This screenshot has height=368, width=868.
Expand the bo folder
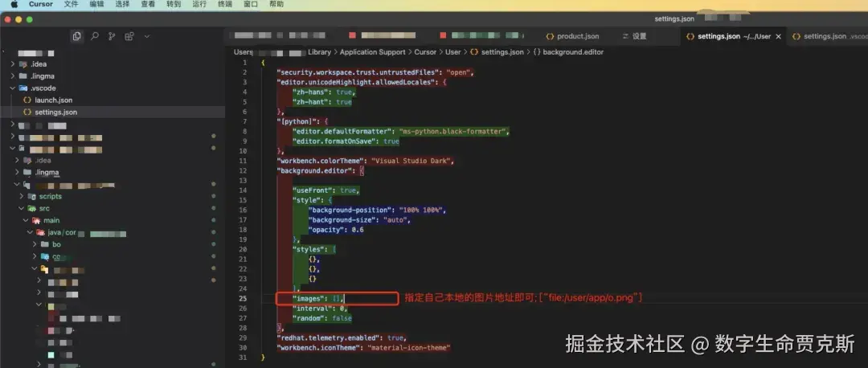(x=35, y=244)
